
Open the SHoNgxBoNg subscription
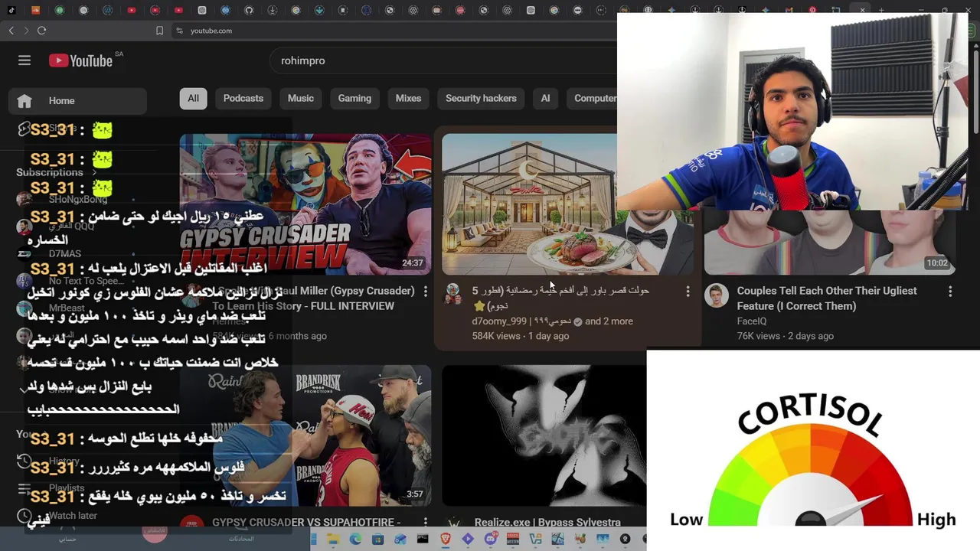tap(77, 199)
